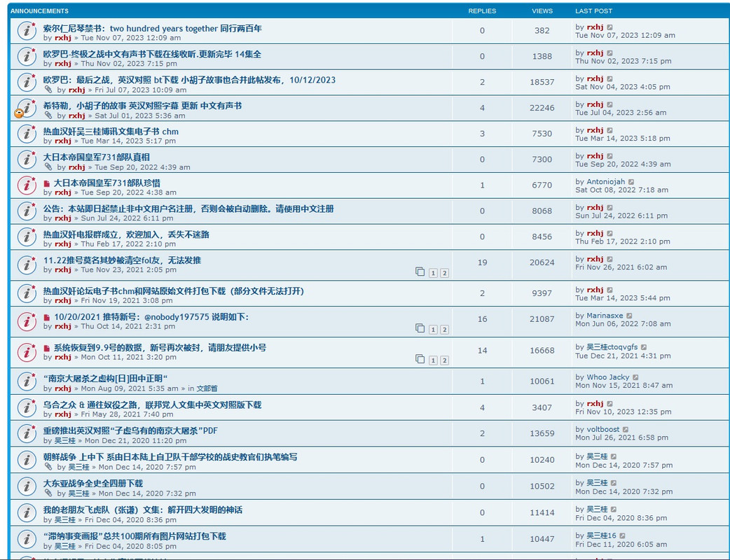Viewport: 730px width, 560px height.
Task: Open the '文都省' forum link
Action: (207, 388)
